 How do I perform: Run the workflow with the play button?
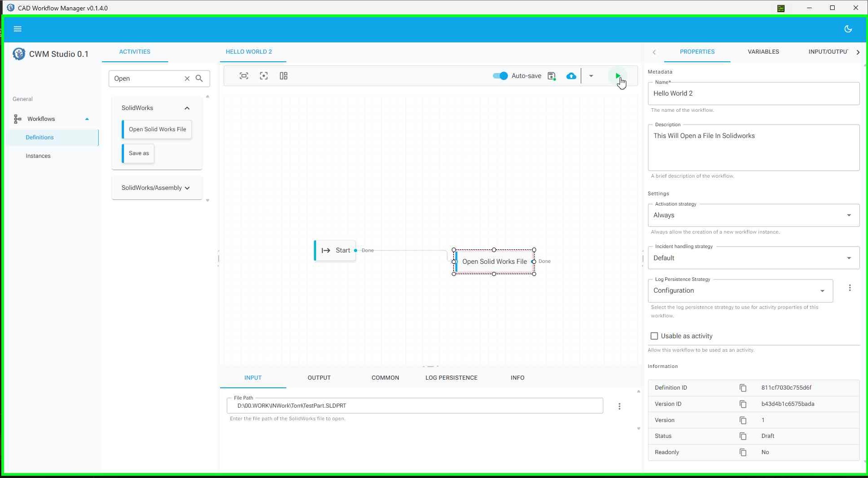(x=617, y=76)
